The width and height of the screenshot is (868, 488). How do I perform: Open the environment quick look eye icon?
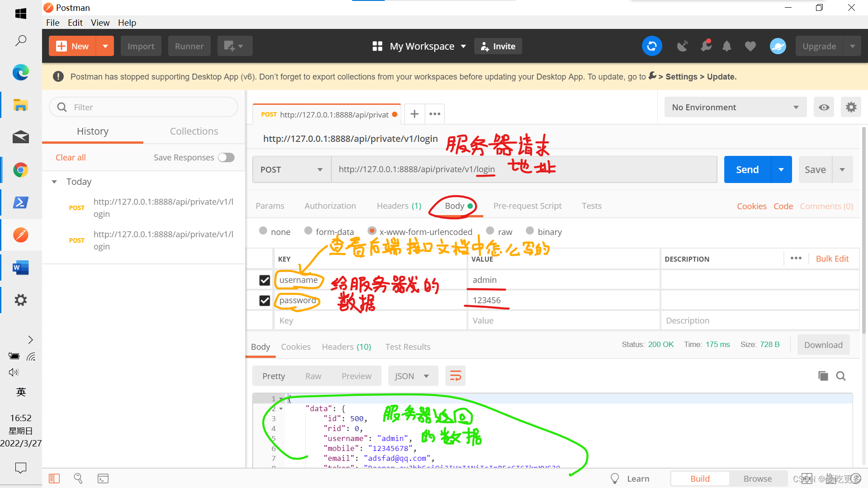(x=824, y=107)
